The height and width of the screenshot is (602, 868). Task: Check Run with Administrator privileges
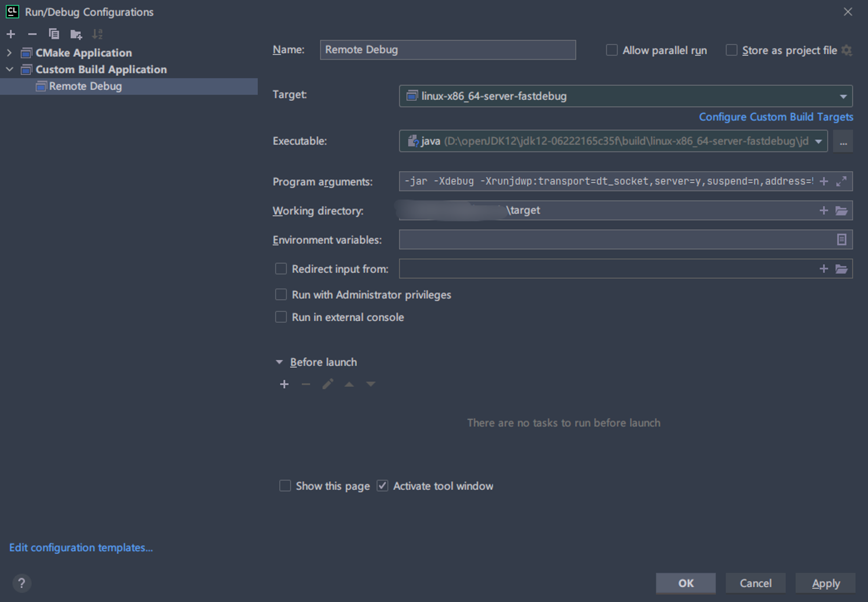click(281, 295)
